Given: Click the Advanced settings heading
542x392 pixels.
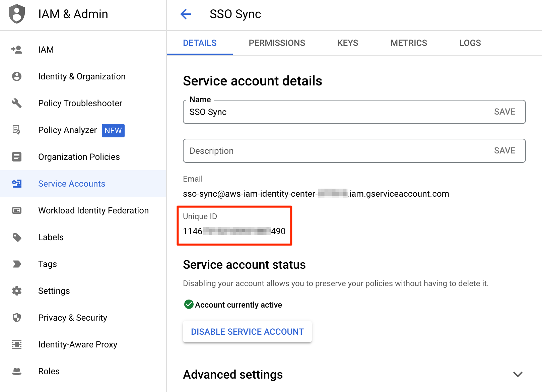Looking at the screenshot, I should pyautogui.click(x=233, y=374).
